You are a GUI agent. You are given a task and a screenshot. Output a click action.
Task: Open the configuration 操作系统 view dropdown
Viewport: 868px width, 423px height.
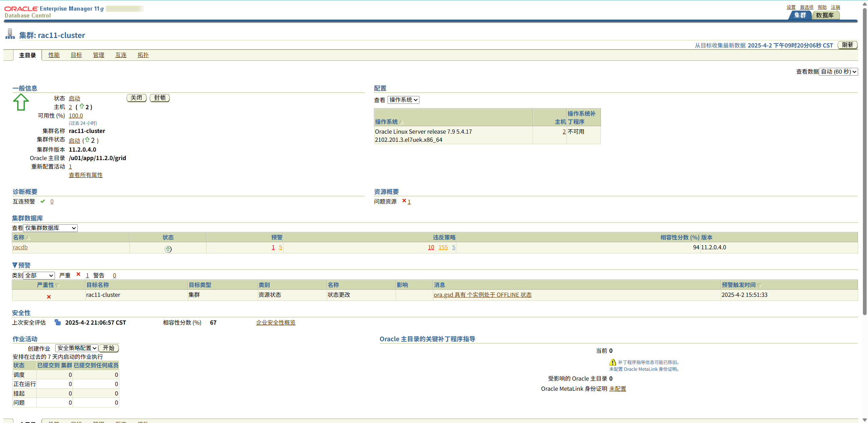click(403, 100)
